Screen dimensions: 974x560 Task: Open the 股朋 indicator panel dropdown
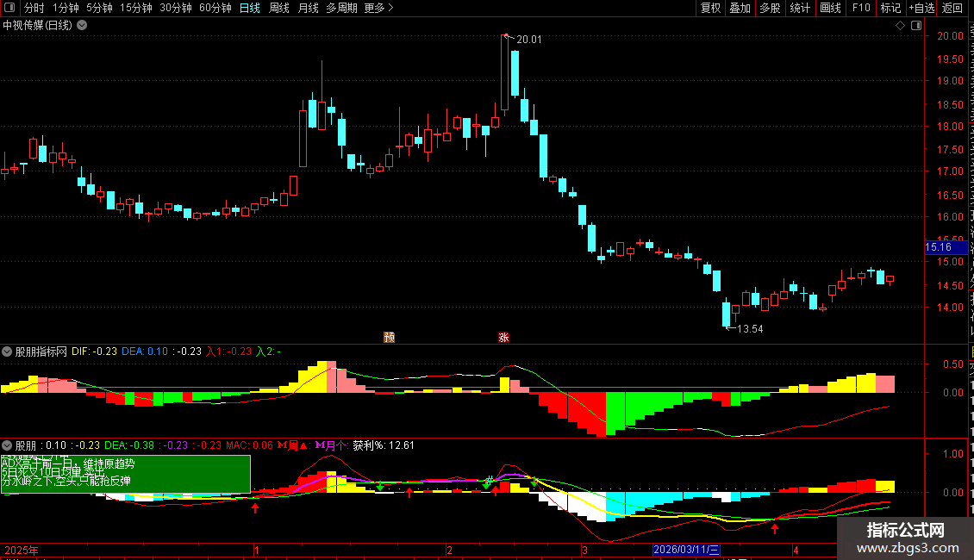click(7, 445)
